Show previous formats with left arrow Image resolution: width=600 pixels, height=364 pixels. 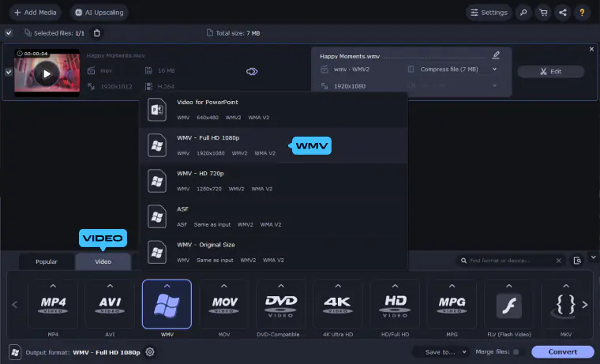[x=15, y=305]
